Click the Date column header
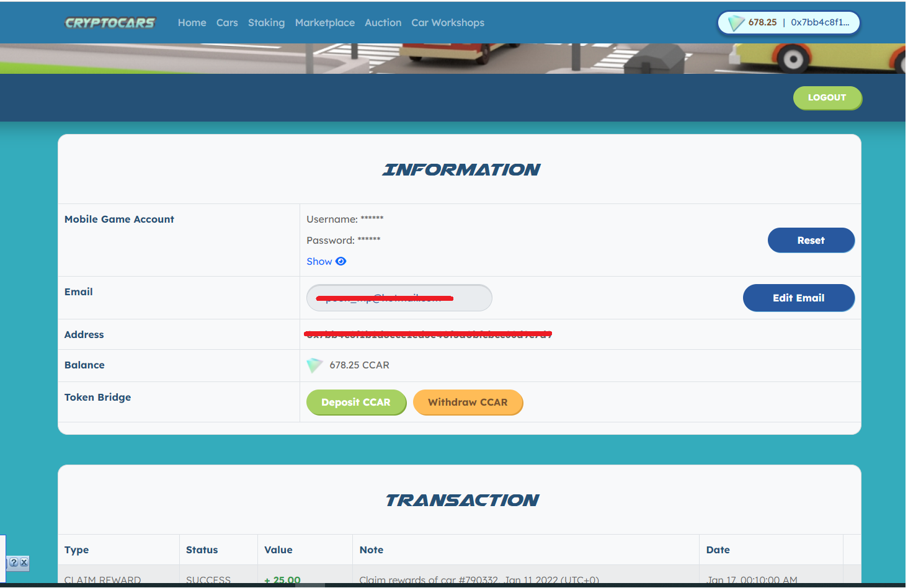This screenshot has height=588, width=908. pyautogui.click(x=718, y=550)
